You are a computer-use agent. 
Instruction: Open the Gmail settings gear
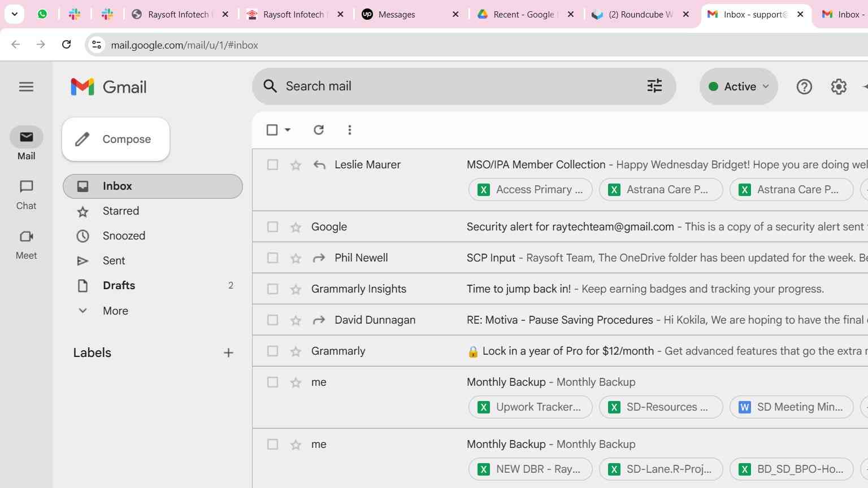click(x=839, y=86)
